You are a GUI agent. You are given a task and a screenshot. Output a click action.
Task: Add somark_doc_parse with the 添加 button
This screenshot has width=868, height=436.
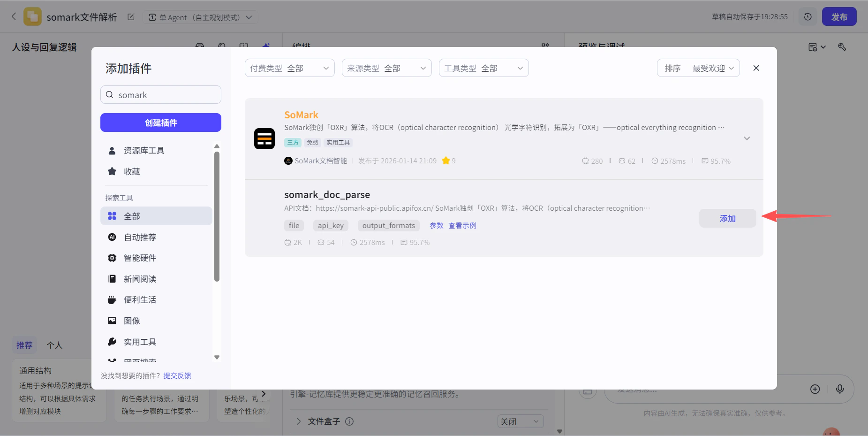727,218
